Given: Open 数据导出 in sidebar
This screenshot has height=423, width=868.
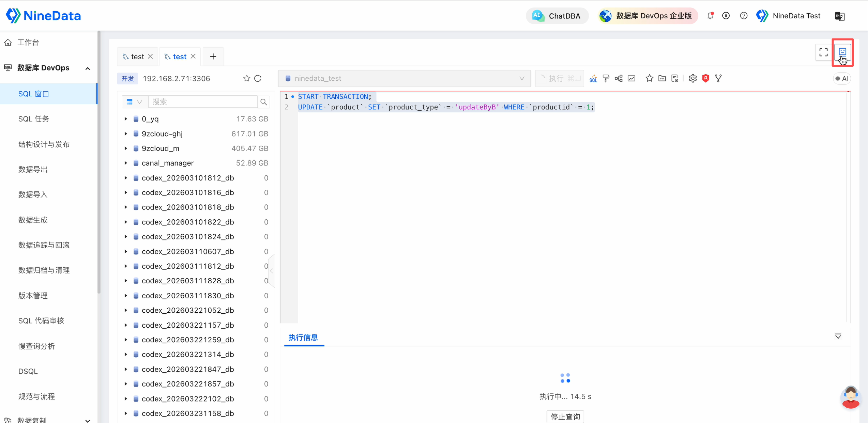Looking at the screenshot, I should (33, 169).
